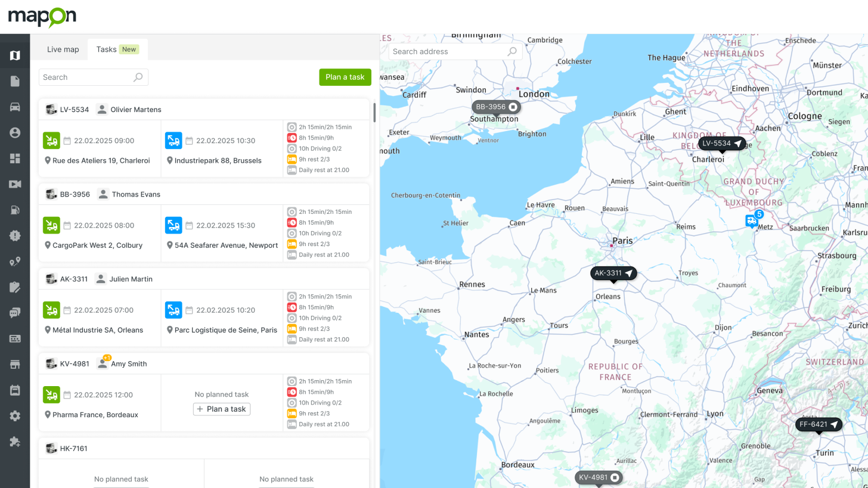The height and width of the screenshot is (488, 868).
Task: Open the Live map sidebar icon
Action: [x=14, y=55]
